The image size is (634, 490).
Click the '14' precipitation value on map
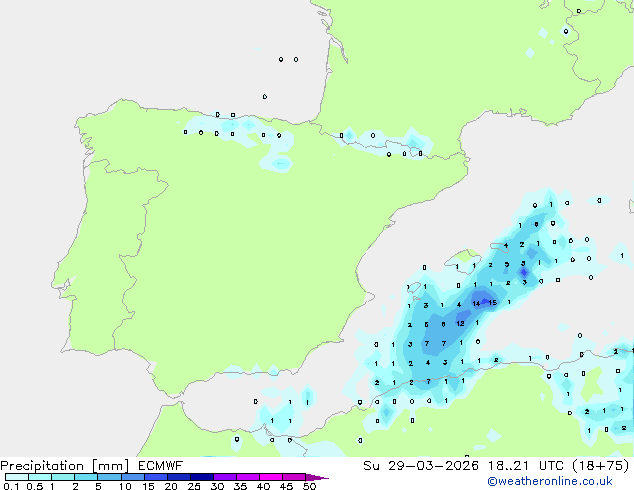pyautogui.click(x=476, y=303)
